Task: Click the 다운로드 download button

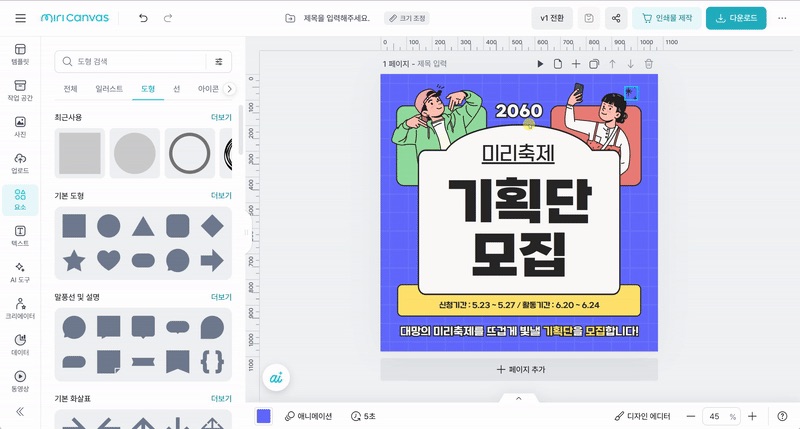Action: tap(742, 18)
